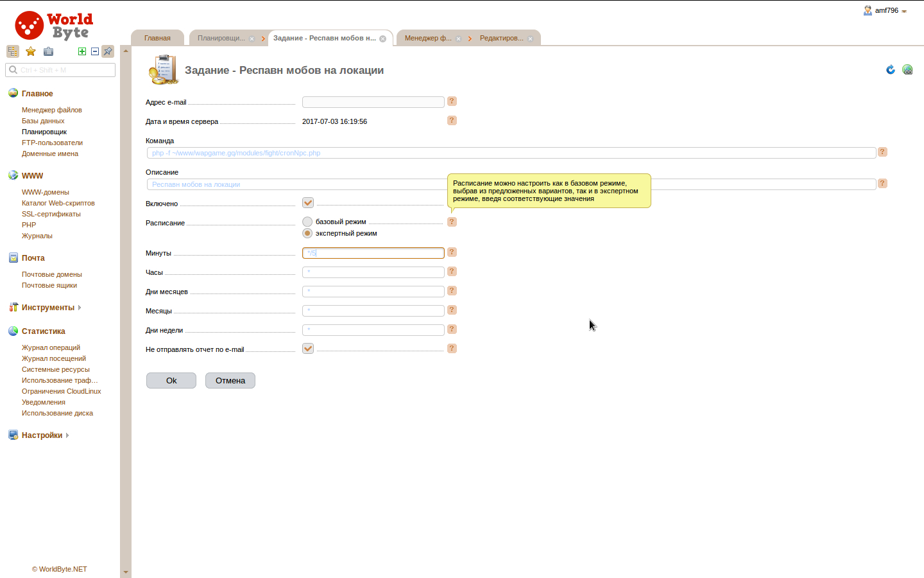
Task: Open Менеджер файлов link in sidebar
Action: click(52, 110)
